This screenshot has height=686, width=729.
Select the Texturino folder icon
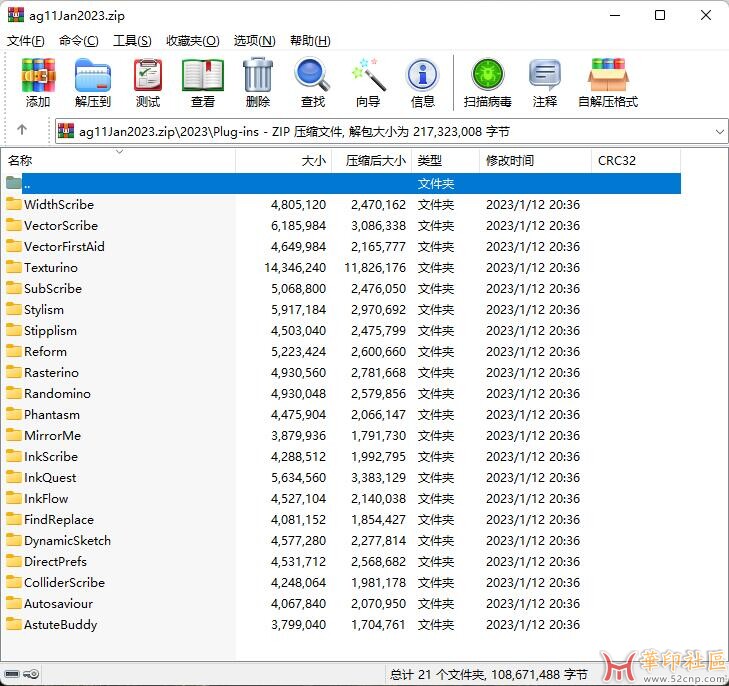[13, 267]
